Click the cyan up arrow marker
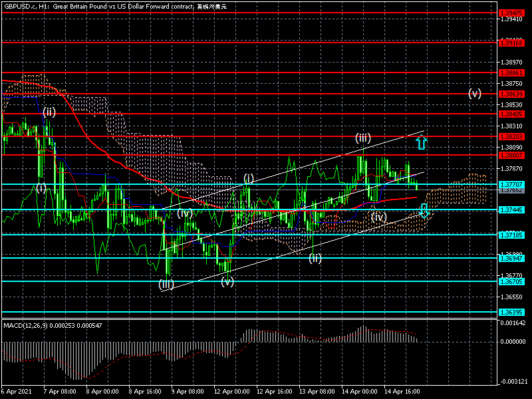 [x=422, y=142]
